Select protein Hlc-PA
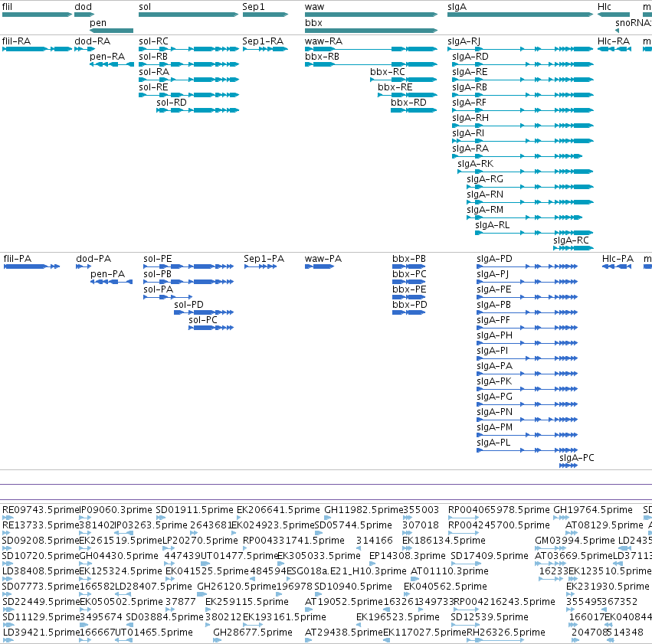The height and width of the screenshot is (644, 652). click(617, 266)
